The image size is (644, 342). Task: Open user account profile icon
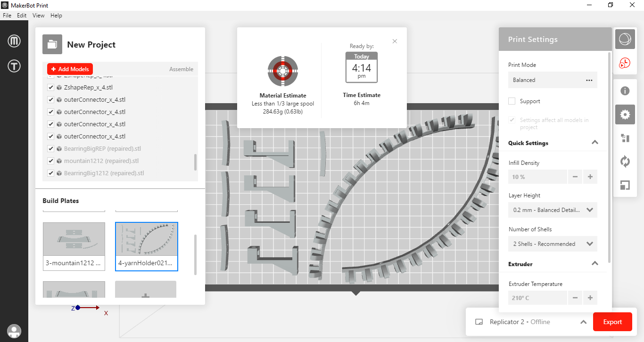click(x=14, y=331)
